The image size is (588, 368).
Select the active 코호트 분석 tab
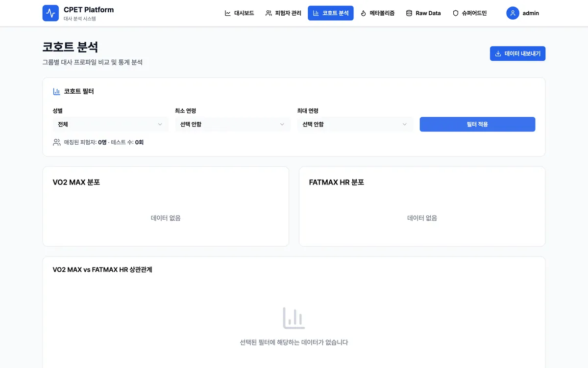(331, 13)
